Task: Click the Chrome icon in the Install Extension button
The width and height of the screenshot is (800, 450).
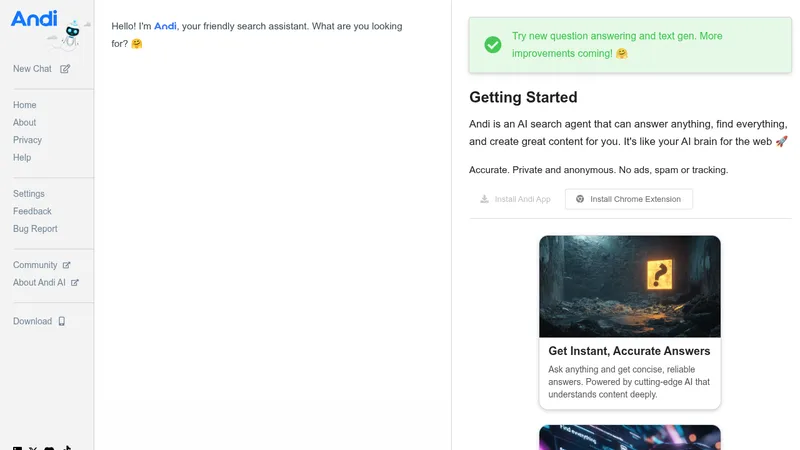Action: 580,199
